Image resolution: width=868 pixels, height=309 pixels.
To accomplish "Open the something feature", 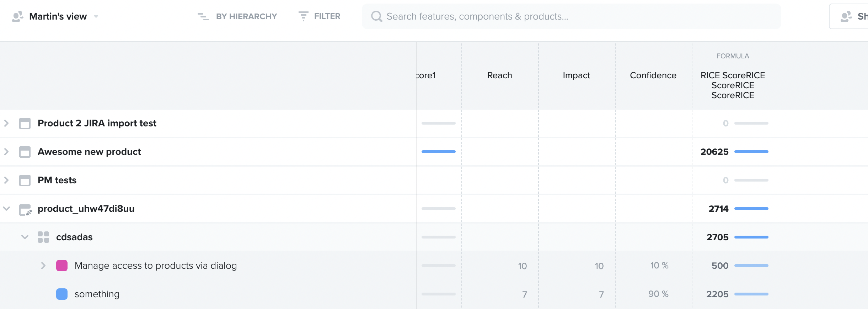I will (x=97, y=294).
